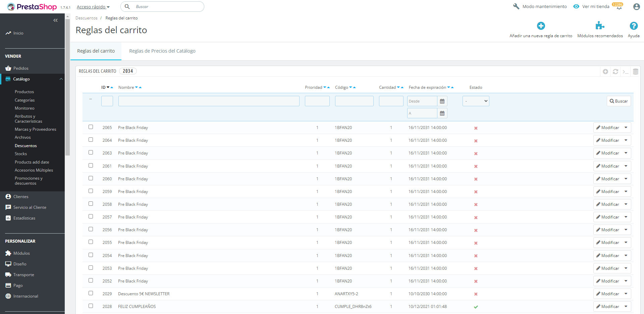This screenshot has width=644, height=314.
Task: Click Modificar for rule 2060
Action: [x=608, y=179]
